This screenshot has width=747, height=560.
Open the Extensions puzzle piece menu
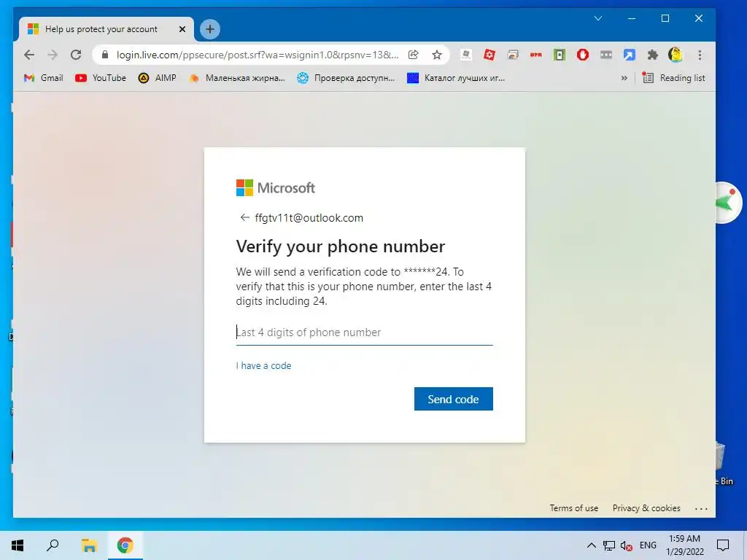click(653, 55)
